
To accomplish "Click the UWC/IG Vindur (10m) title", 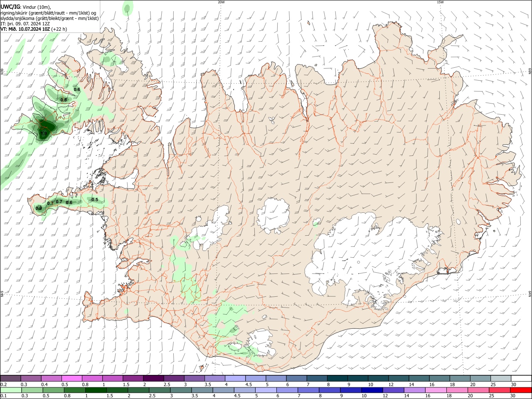I will tap(26, 7).
